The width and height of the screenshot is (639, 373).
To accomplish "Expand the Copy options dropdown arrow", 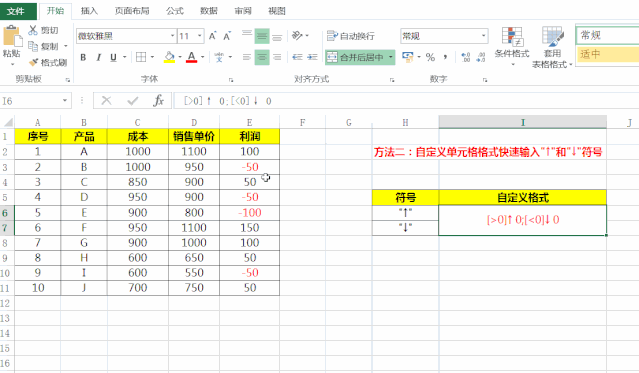I will pos(66,46).
